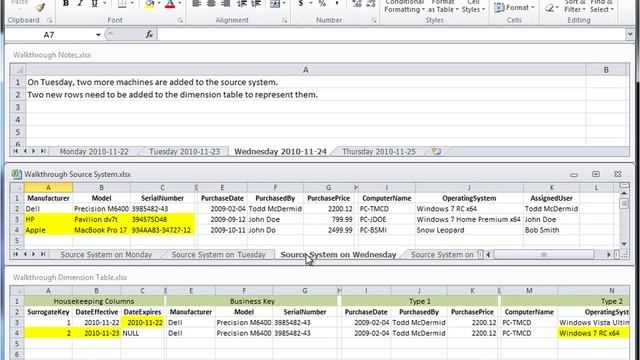
Task: Open Cell Styles menu
Action: [473, 6]
